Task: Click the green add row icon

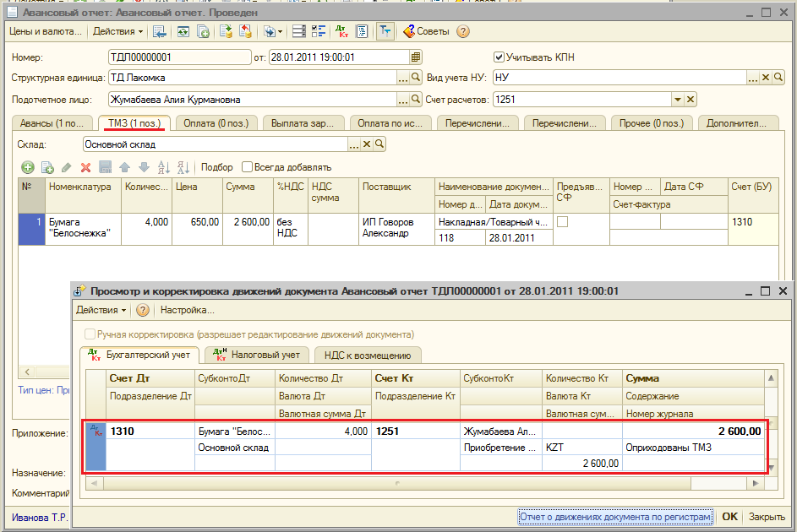Action: 27,167
